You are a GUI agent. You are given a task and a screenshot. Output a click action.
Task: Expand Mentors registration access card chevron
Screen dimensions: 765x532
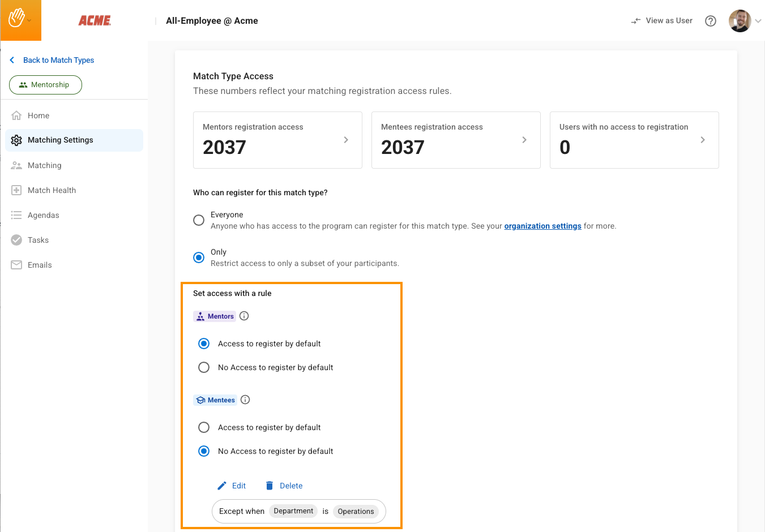346,140
